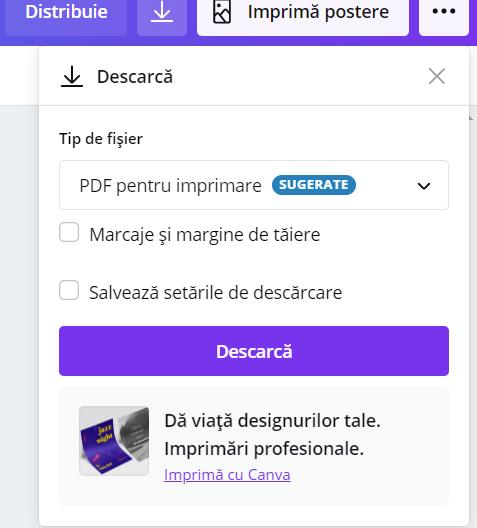Follow the Imprimă cu Canva link
The image size is (477, 528).
227,475
